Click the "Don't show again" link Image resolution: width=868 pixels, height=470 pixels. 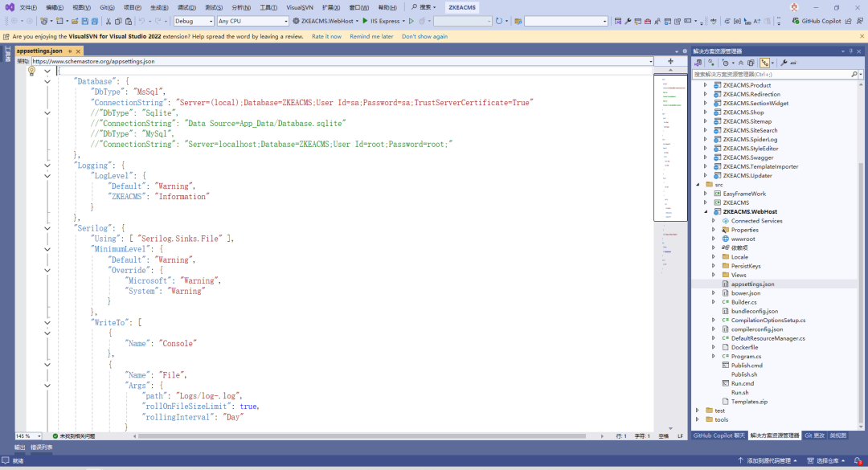pos(424,36)
